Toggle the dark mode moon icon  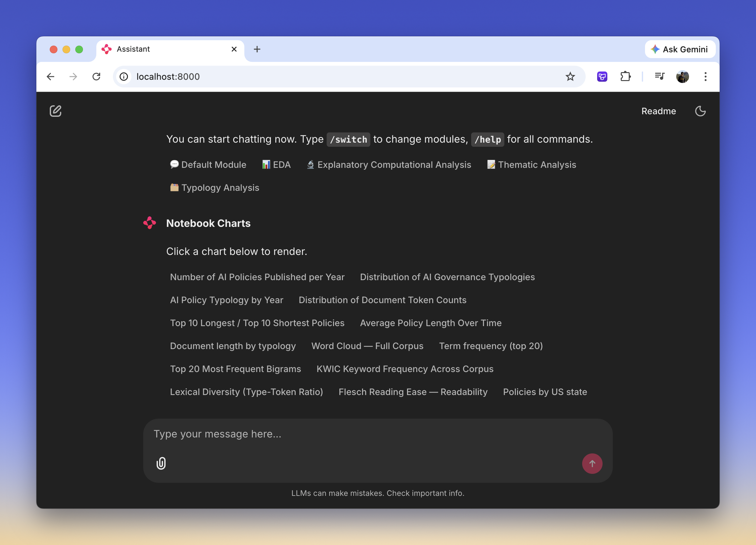click(x=700, y=111)
